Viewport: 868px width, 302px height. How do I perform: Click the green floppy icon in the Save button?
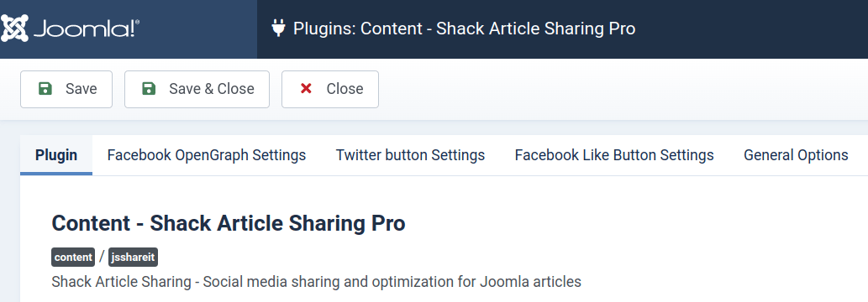45,89
